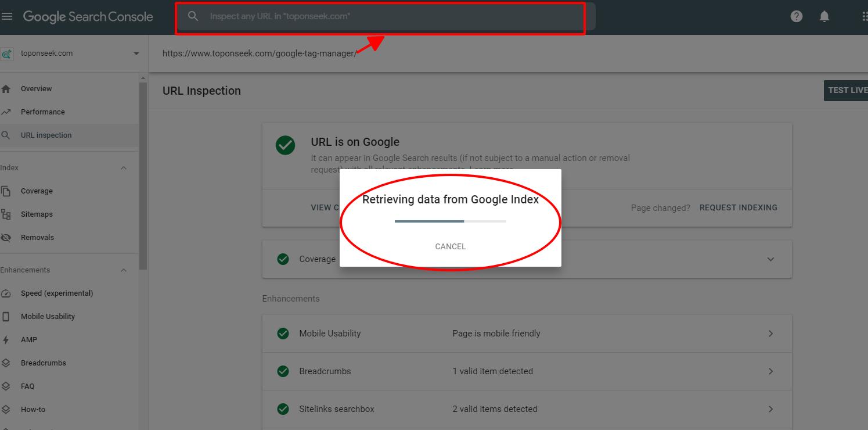The image size is (868, 430).
Task: Select Overview in the sidebar
Action: (x=36, y=89)
